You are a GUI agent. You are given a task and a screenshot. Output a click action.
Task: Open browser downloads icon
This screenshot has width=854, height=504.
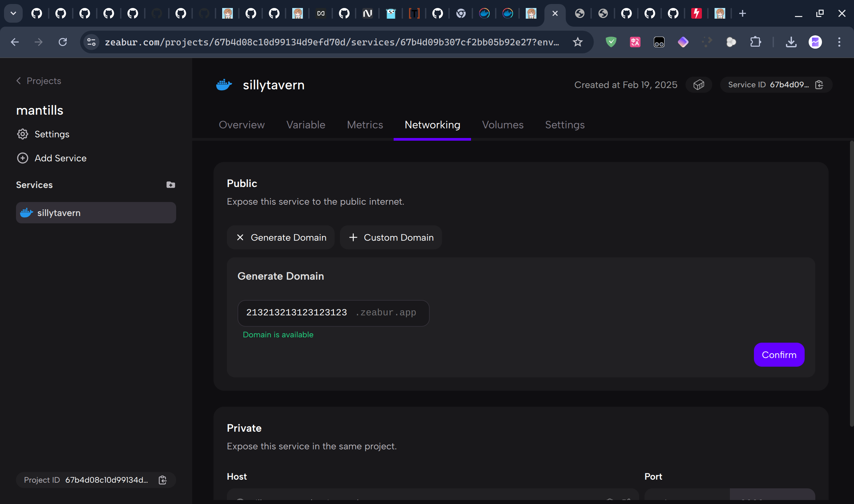[x=791, y=42]
